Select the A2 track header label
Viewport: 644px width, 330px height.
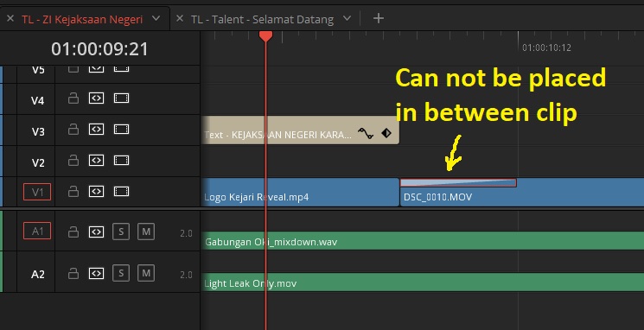pyautogui.click(x=38, y=274)
